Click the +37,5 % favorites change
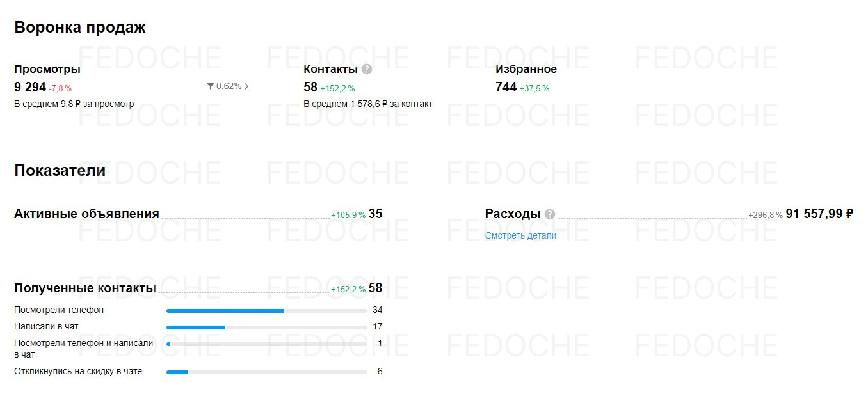868x403 pixels. tap(534, 88)
